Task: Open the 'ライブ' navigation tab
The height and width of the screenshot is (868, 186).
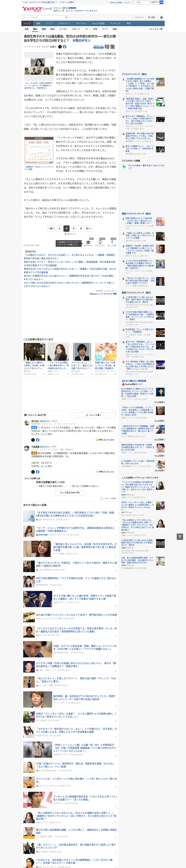Action: click(x=49, y=24)
